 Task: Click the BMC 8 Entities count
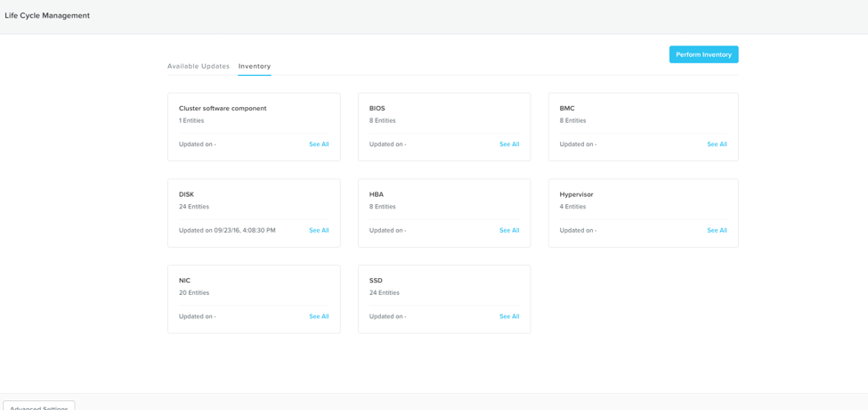[x=573, y=120]
